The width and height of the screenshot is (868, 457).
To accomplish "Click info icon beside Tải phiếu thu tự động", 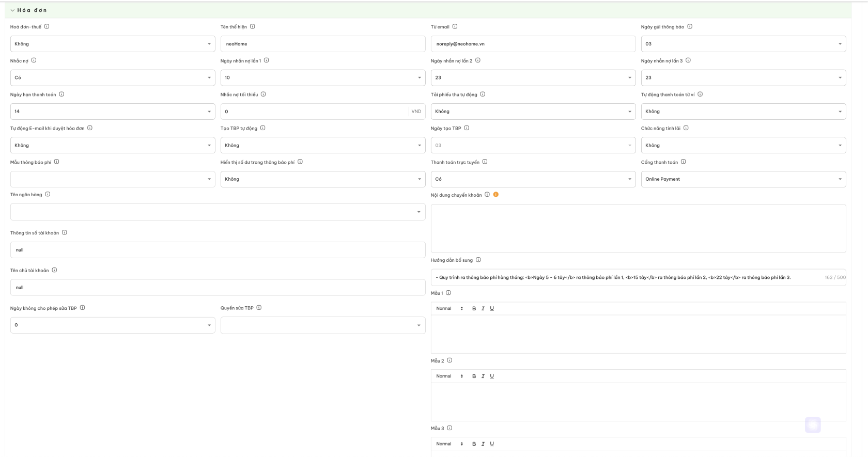I will click(x=483, y=94).
